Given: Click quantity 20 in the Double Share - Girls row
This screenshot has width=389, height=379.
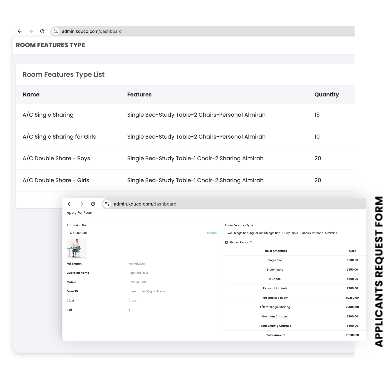Looking at the screenshot, I should pos(318,180).
